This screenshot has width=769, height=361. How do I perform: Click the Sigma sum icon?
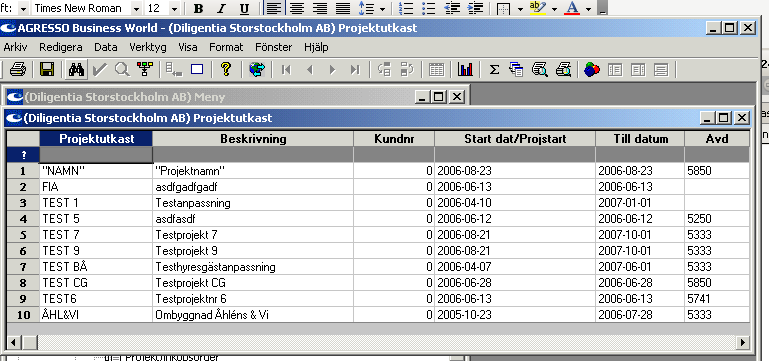(x=494, y=70)
